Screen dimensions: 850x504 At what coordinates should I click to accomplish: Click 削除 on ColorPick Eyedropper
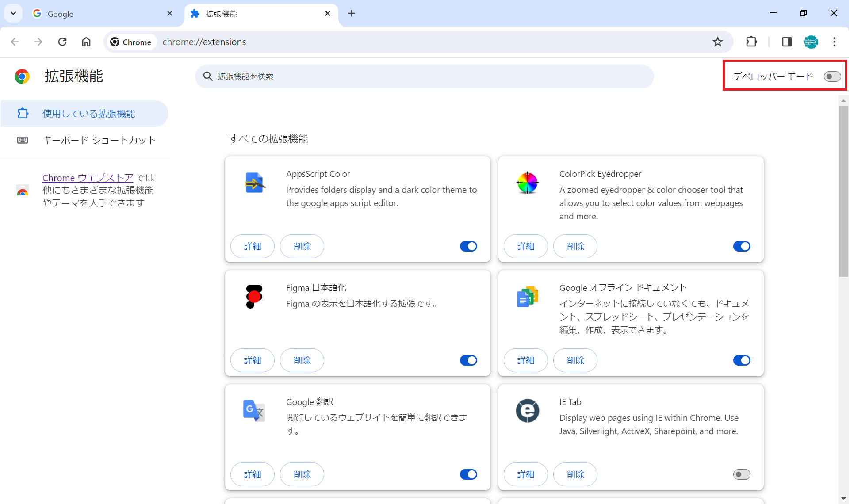pyautogui.click(x=575, y=246)
